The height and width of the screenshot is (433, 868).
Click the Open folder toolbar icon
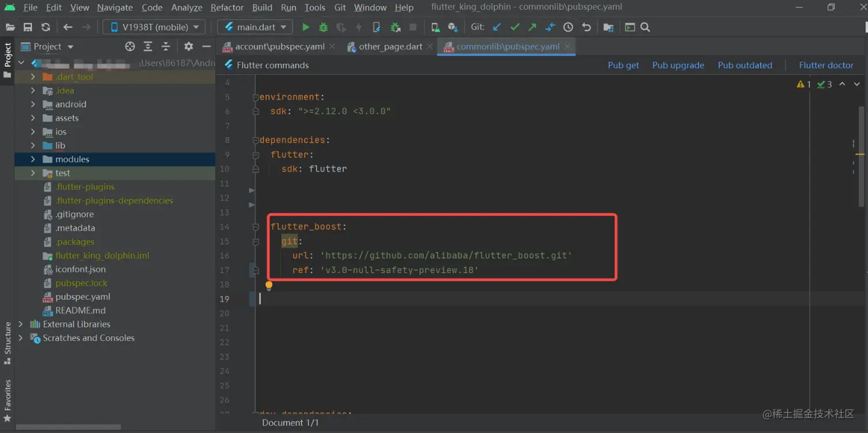(x=10, y=27)
